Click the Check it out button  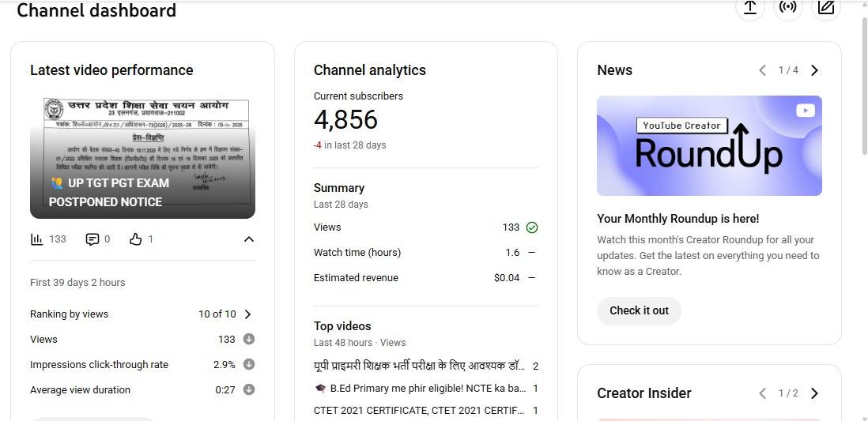pos(639,311)
